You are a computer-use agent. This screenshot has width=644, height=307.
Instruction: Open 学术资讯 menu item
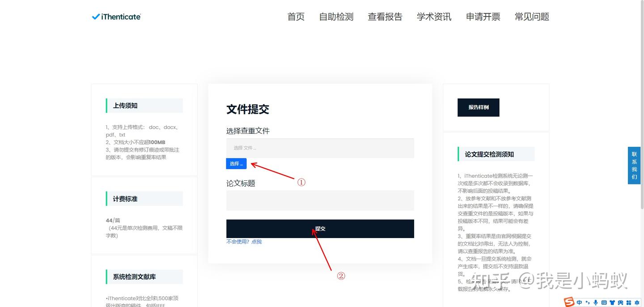pos(434,17)
